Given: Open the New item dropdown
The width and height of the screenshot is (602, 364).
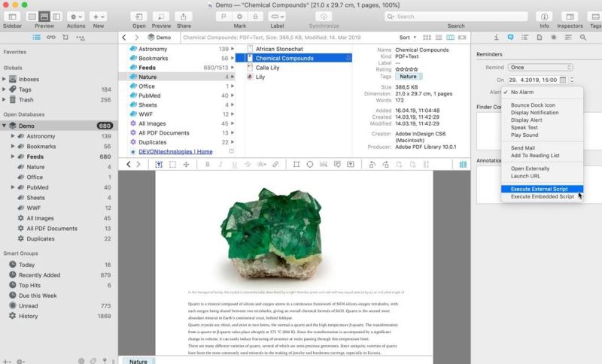Looking at the screenshot, I should (99, 17).
